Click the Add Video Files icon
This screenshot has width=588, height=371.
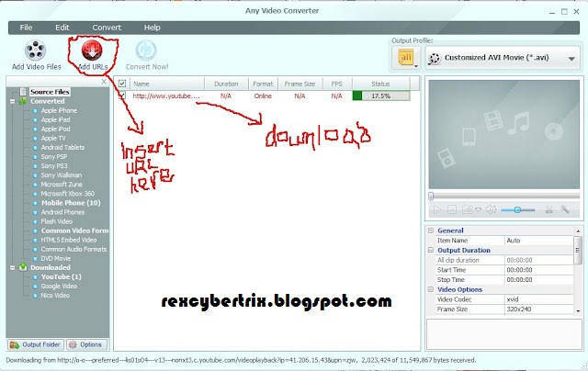click(x=35, y=51)
